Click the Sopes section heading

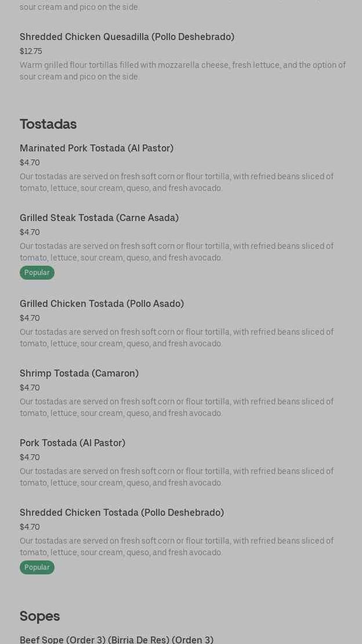[40, 616]
